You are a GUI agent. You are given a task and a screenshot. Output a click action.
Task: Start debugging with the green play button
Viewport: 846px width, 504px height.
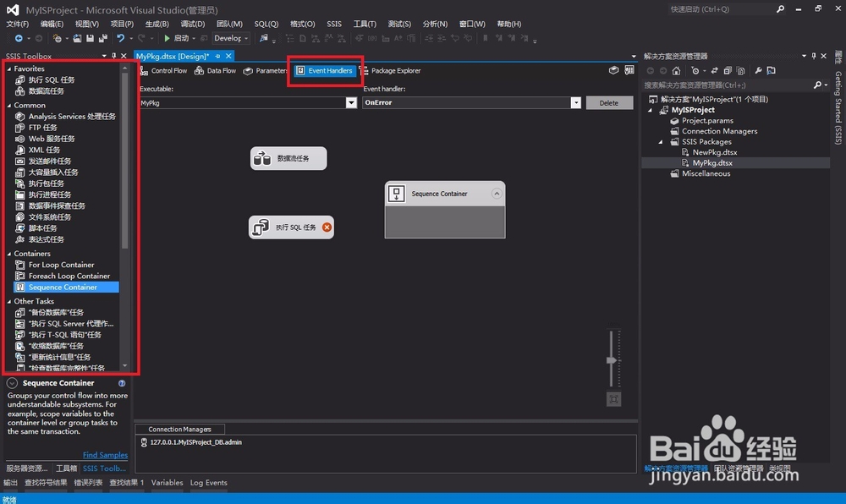coord(167,38)
